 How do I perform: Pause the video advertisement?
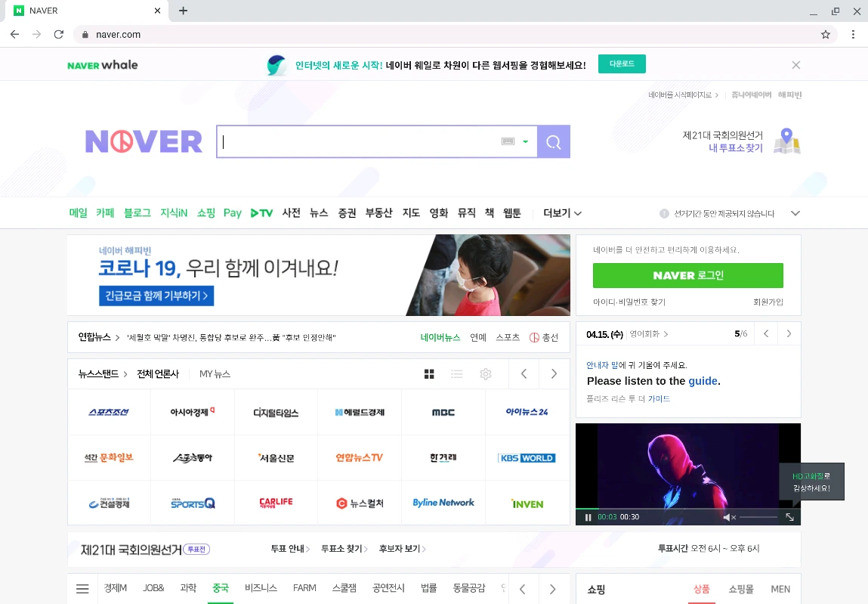coord(588,517)
